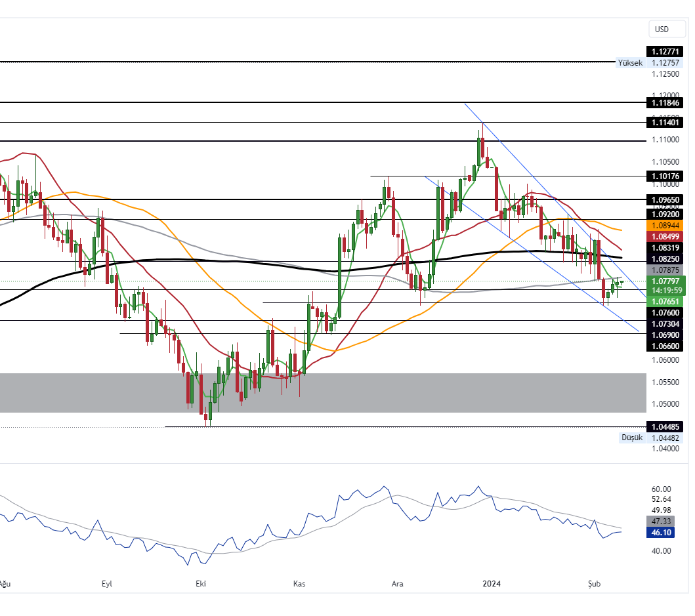
Task: Select the 1.11846 horizontal line label
Action: (x=665, y=103)
